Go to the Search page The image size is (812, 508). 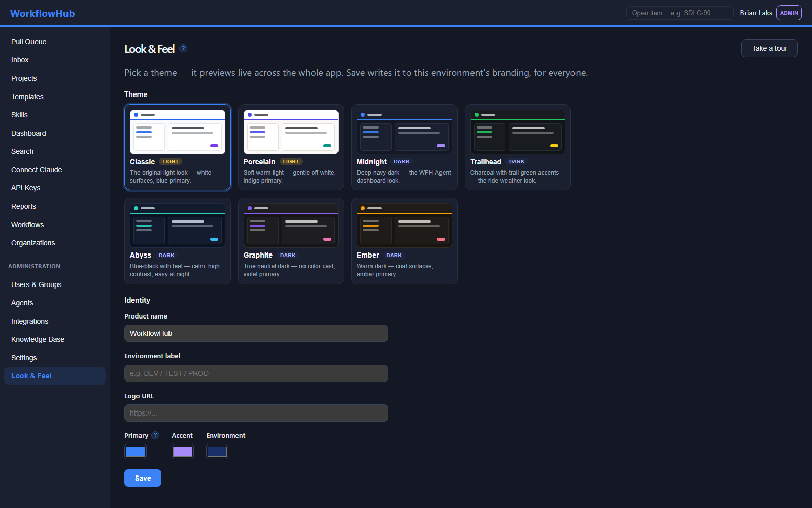point(55,151)
